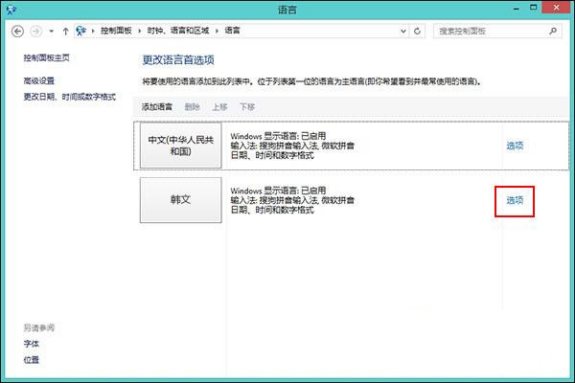The height and width of the screenshot is (383, 575).
Task: Maximize the 语言 window
Action: tap(534, 7)
